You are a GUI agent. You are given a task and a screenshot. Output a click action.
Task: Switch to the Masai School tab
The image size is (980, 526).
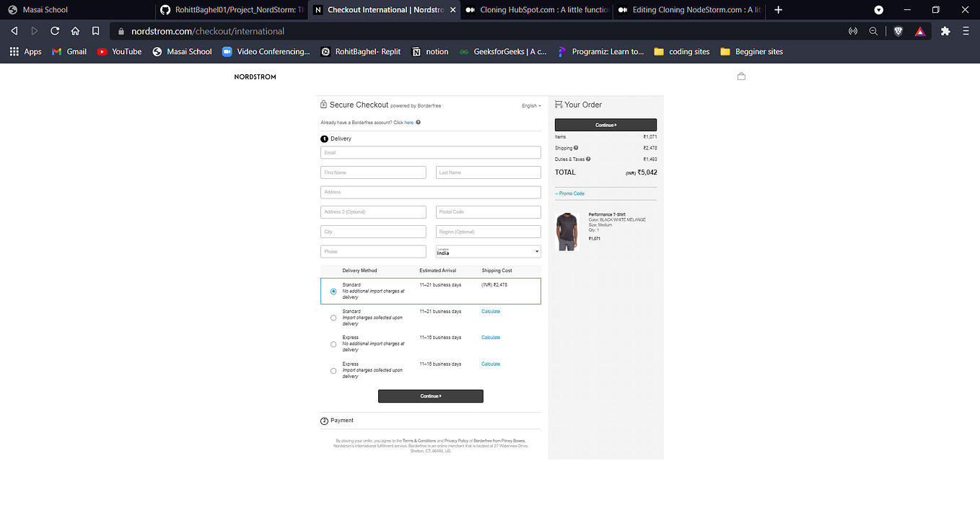coord(78,10)
